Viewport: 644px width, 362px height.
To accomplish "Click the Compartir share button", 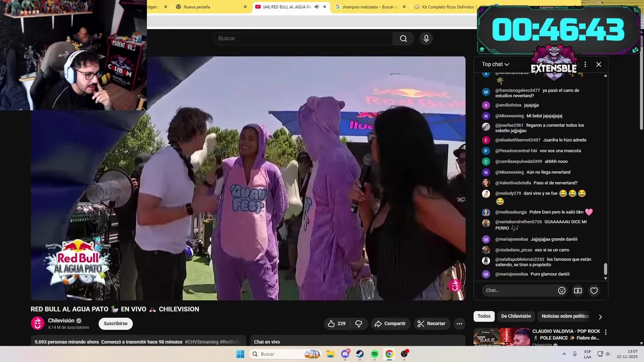I will point(390,324).
